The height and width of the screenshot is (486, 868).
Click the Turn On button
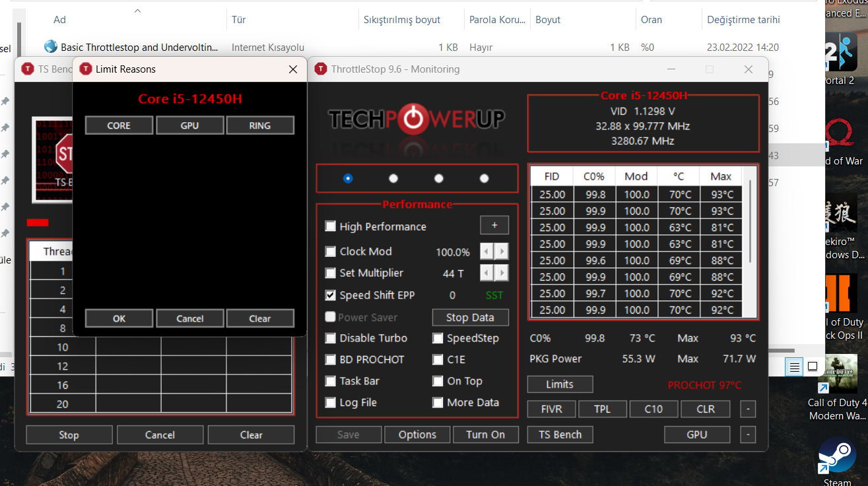click(x=485, y=434)
